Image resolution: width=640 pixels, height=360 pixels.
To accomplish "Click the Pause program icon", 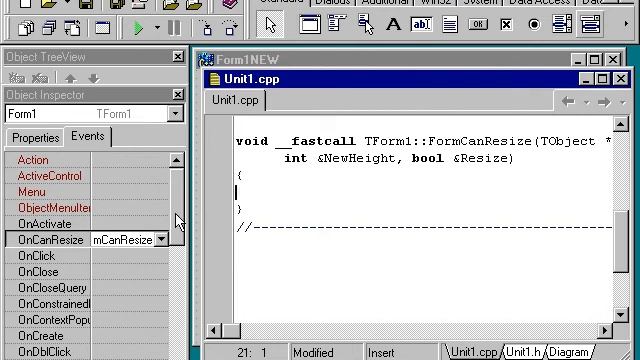I will pyautogui.click(x=174, y=28).
